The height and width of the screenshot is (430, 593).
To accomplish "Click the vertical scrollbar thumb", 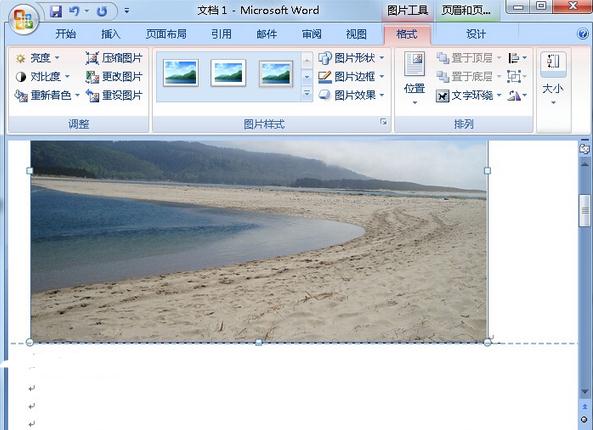I will 585,210.
